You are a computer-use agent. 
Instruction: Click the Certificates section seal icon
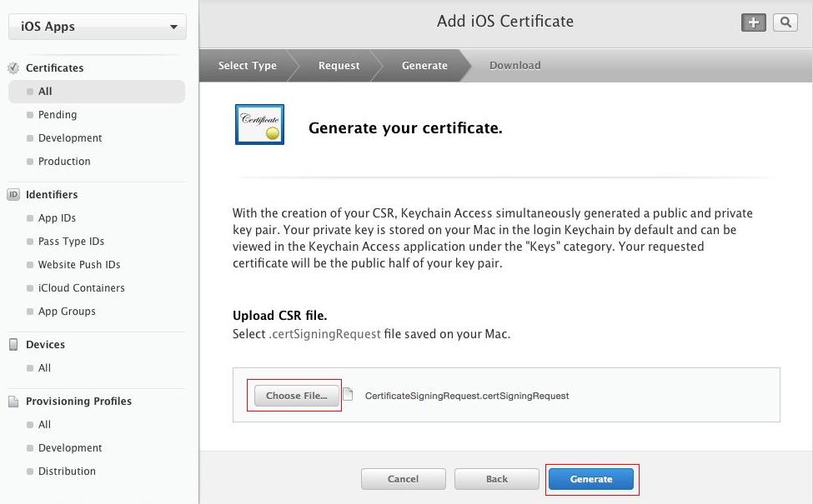coord(13,67)
